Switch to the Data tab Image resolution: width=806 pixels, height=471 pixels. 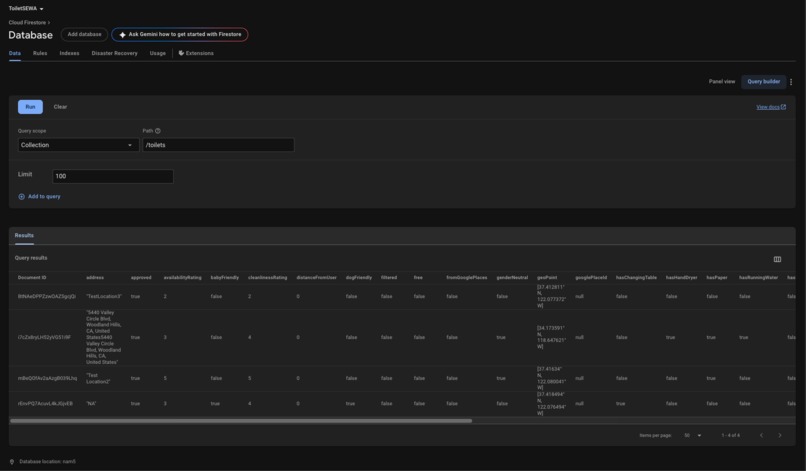(x=14, y=53)
